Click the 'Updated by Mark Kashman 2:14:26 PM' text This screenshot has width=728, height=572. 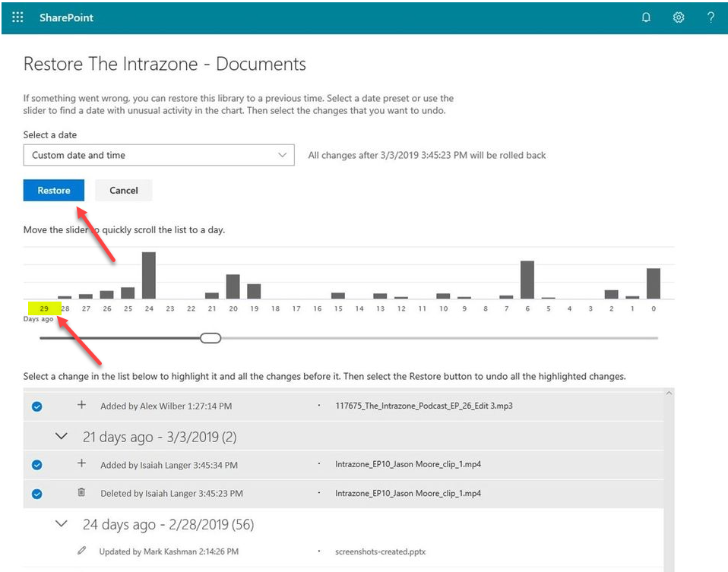click(x=169, y=551)
